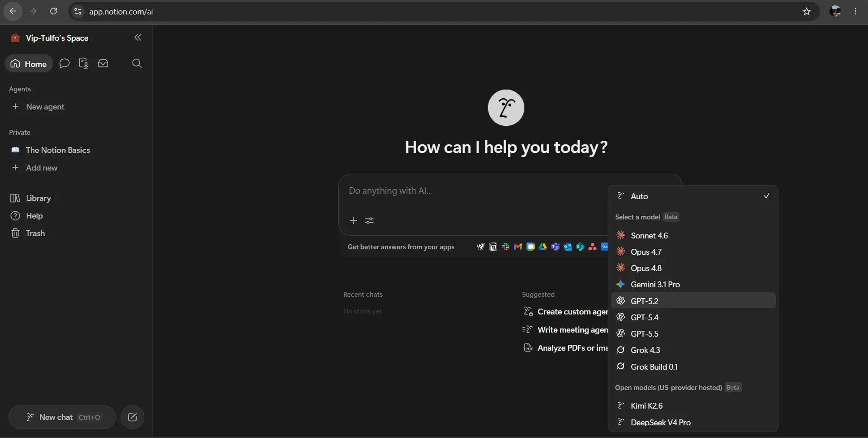Connect the Slack app icon
This screenshot has height=438, width=868.
pyautogui.click(x=506, y=247)
